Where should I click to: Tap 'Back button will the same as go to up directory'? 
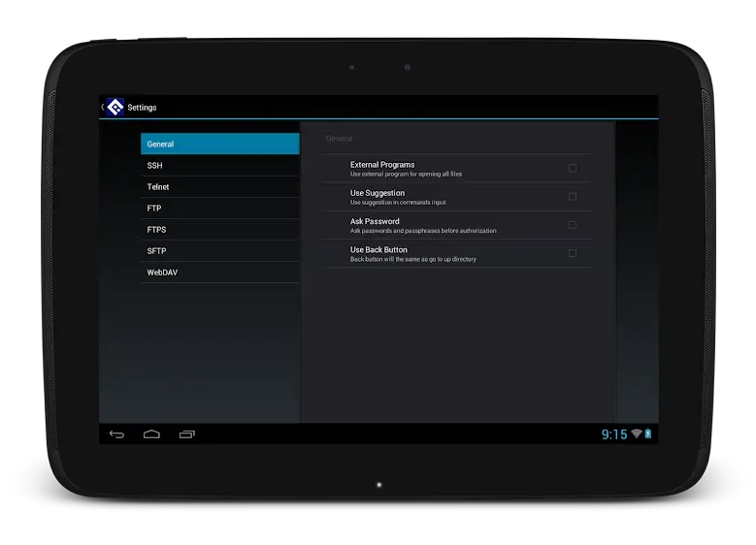coord(413,259)
